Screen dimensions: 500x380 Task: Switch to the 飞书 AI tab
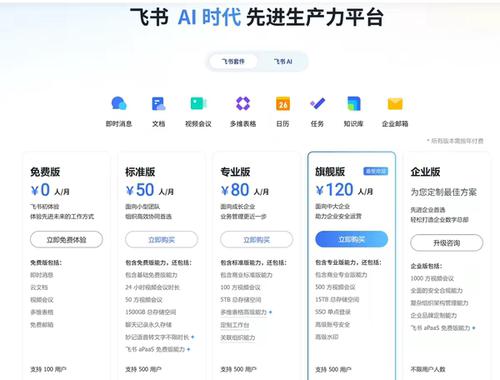[283, 61]
